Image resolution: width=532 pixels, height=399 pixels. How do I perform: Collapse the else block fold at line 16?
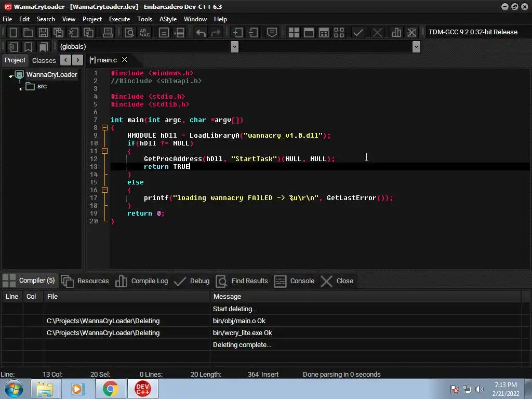(105, 190)
